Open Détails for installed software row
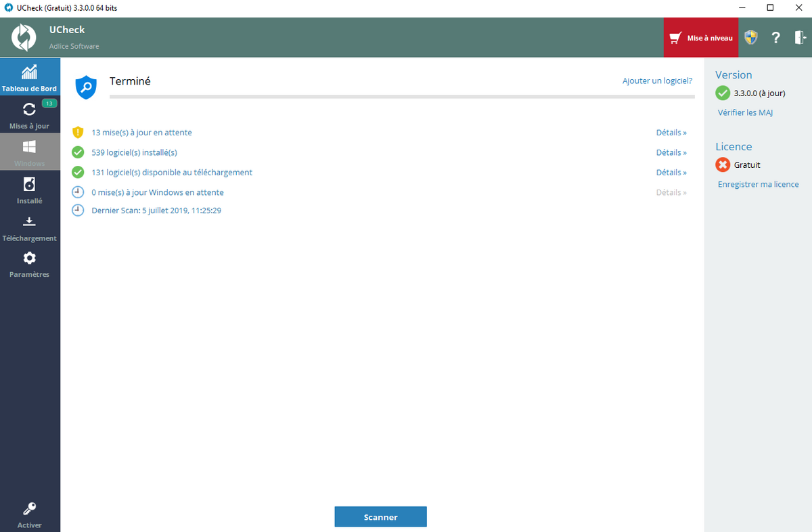This screenshot has height=532, width=812. pyautogui.click(x=671, y=152)
